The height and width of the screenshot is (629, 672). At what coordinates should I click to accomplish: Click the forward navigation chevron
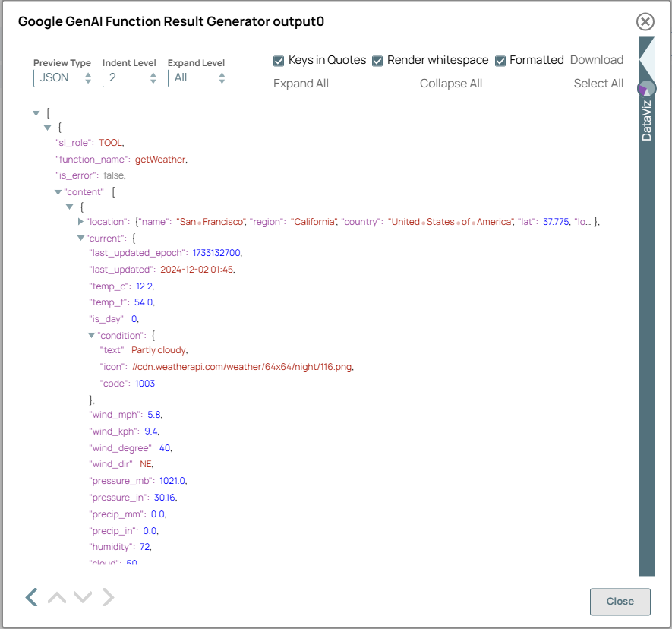[x=108, y=597]
